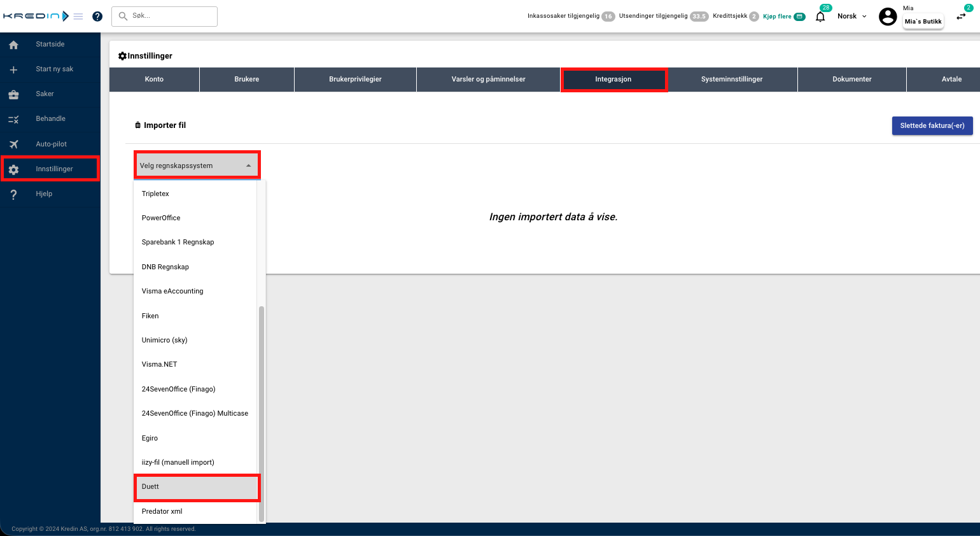Click the dropdown list scrollbar
980x536 pixels.
pyautogui.click(x=262, y=414)
